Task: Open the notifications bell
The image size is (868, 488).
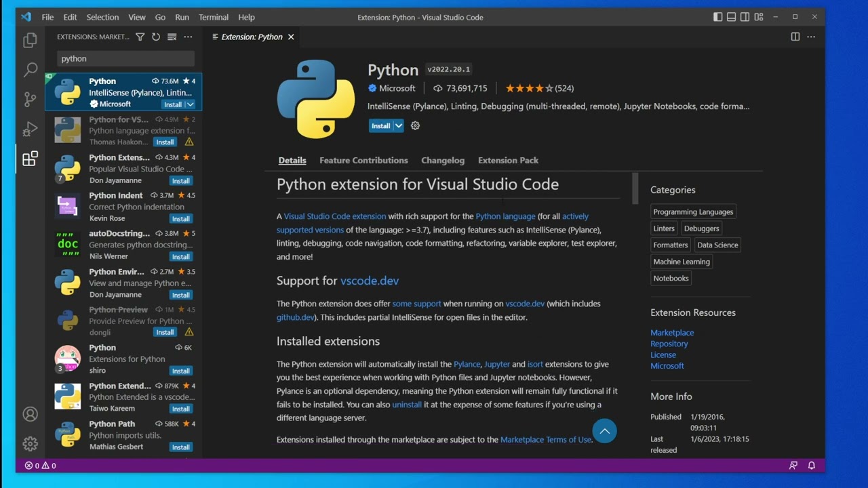Action: 812,466
